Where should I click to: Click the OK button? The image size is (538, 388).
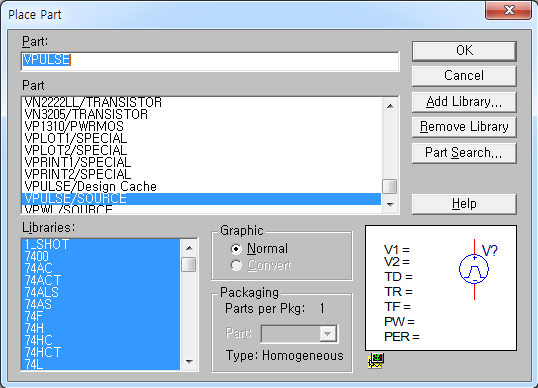tap(464, 51)
